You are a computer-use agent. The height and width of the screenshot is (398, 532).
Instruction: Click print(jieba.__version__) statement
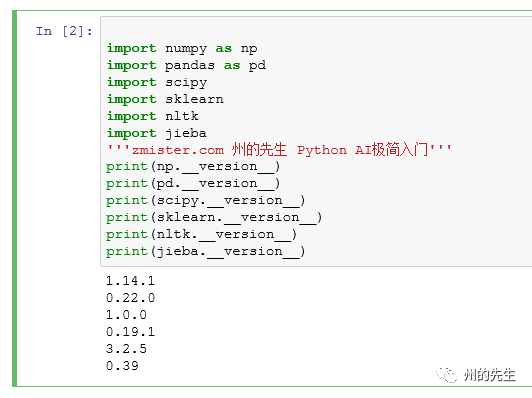pos(206,251)
